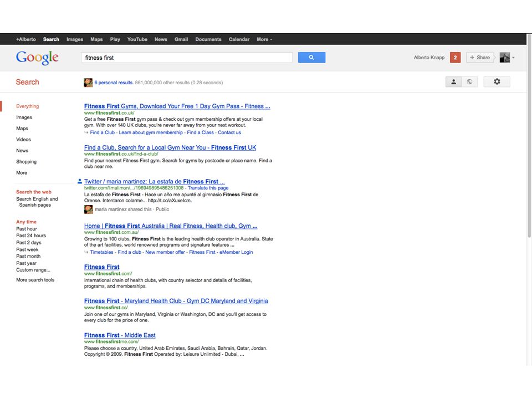The height and width of the screenshot is (399, 532).
Task: Open Fitness First Australia home result
Action: click(x=171, y=226)
